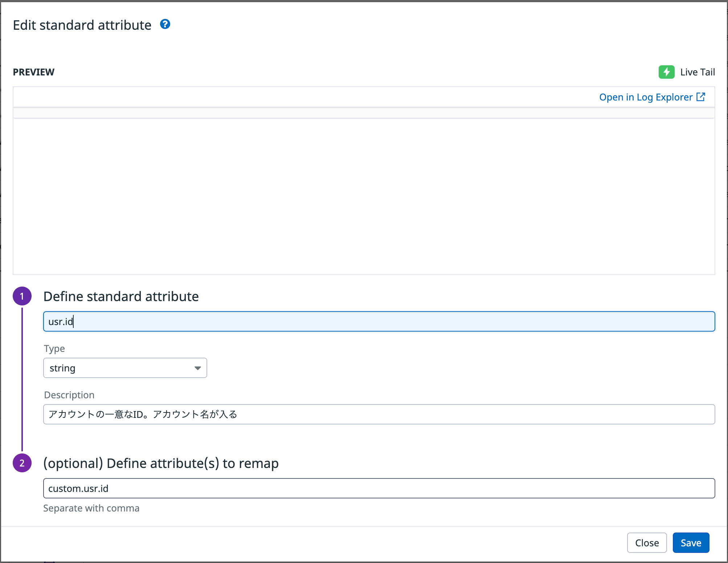Screen dimensions: 728x563
Task: Click the empty log preview area
Action: 364,196
